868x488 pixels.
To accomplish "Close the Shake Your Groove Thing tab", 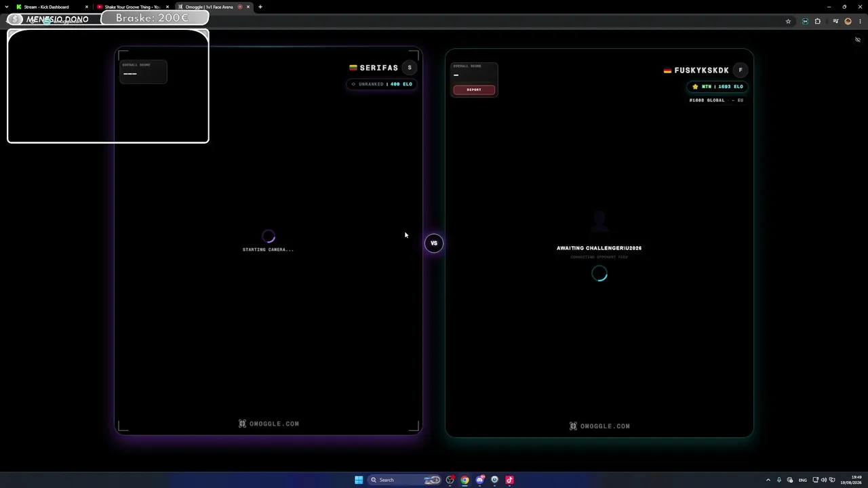I will point(167,7).
